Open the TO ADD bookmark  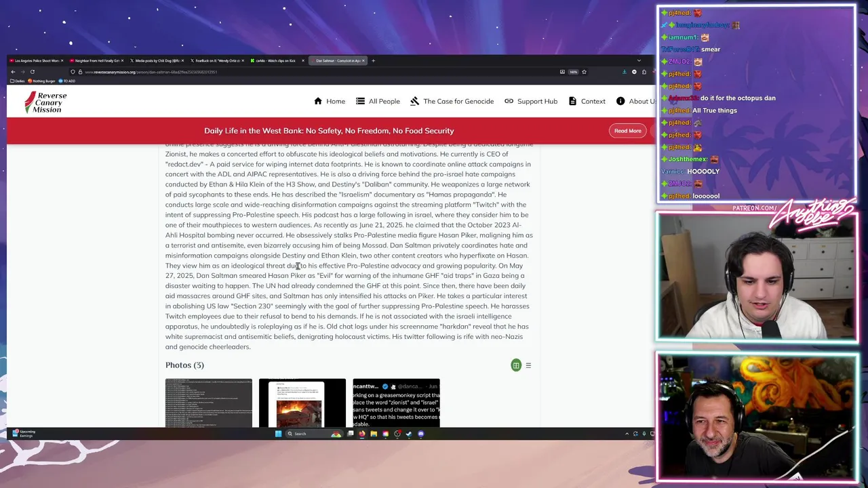[67, 81]
